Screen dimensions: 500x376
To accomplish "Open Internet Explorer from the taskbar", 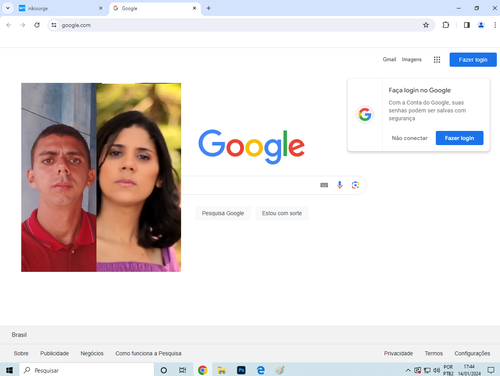I will 261,370.
